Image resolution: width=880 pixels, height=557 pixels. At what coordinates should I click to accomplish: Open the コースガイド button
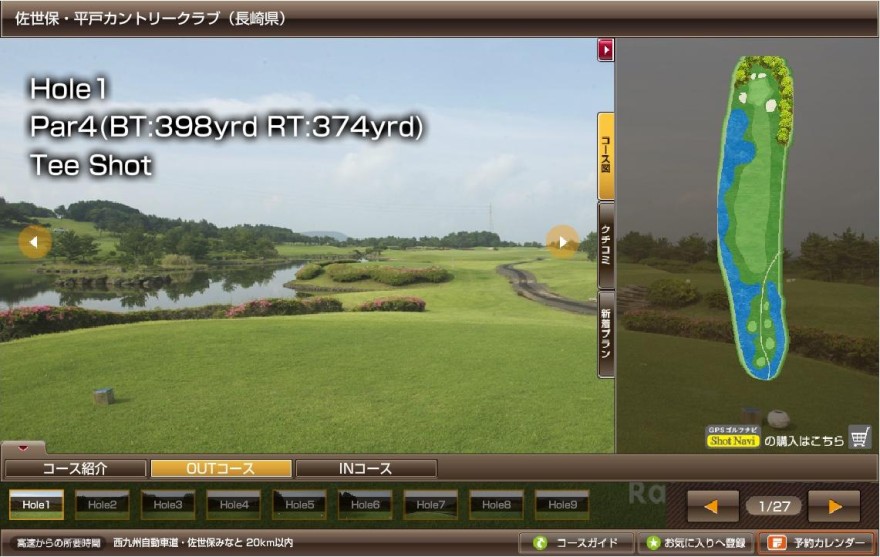(576, 543)
